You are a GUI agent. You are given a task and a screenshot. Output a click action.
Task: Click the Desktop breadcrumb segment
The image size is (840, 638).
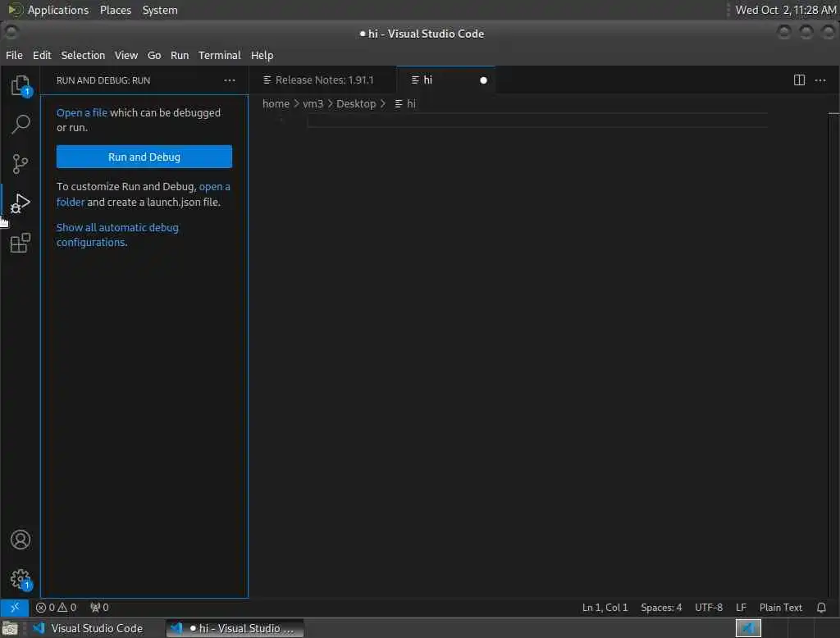(x=356, y=104)
